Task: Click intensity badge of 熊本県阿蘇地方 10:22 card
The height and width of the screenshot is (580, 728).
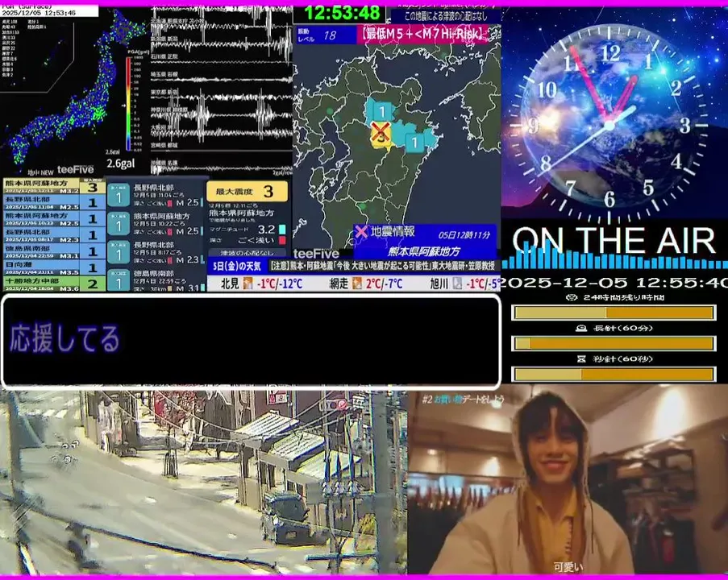Action: (x=119, y=224)
